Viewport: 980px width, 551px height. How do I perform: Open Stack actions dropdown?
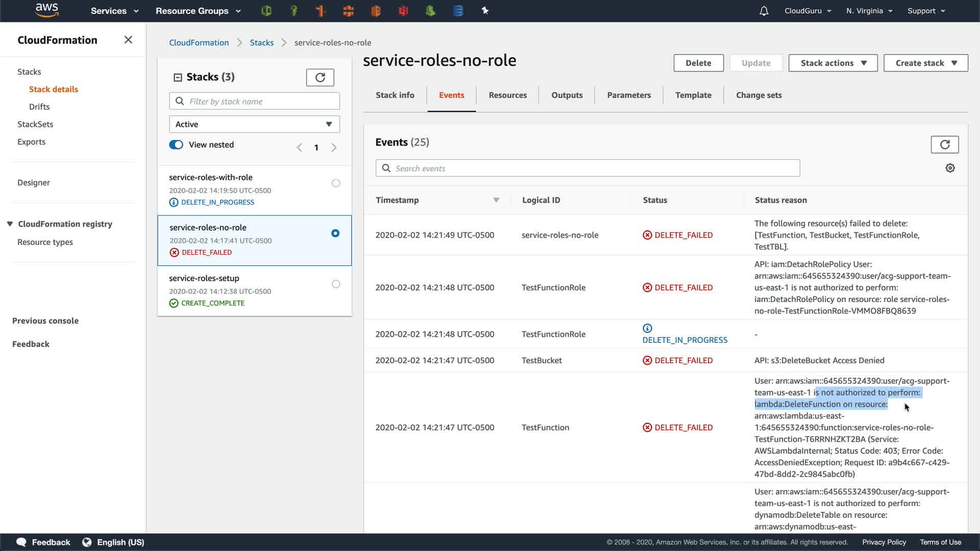(832, 63)
